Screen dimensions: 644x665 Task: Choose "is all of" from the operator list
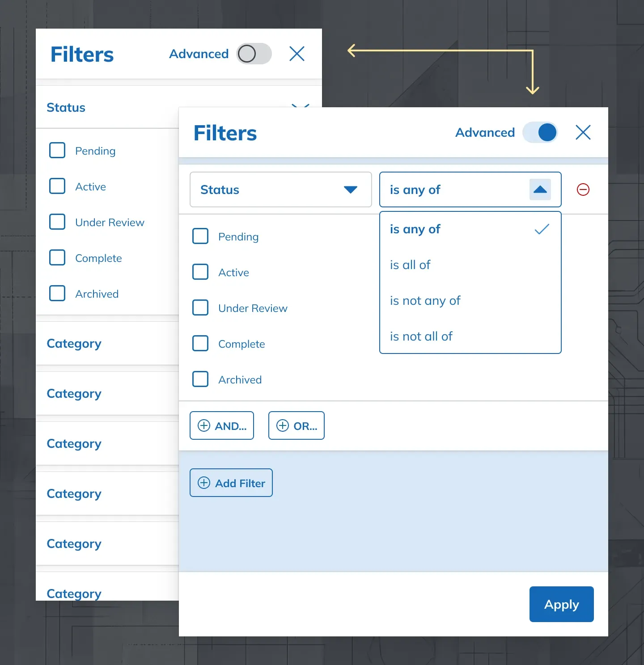pyautogui.click(x=470, y=265)
